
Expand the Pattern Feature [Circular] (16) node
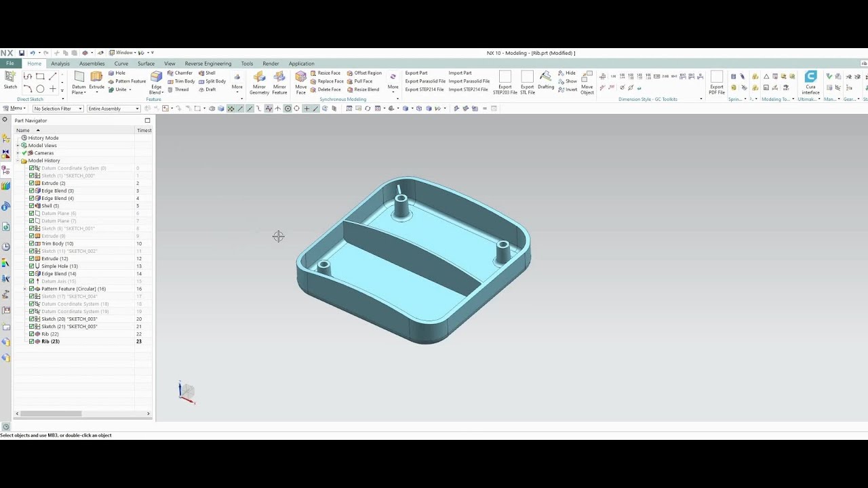(x=25, y=289)
